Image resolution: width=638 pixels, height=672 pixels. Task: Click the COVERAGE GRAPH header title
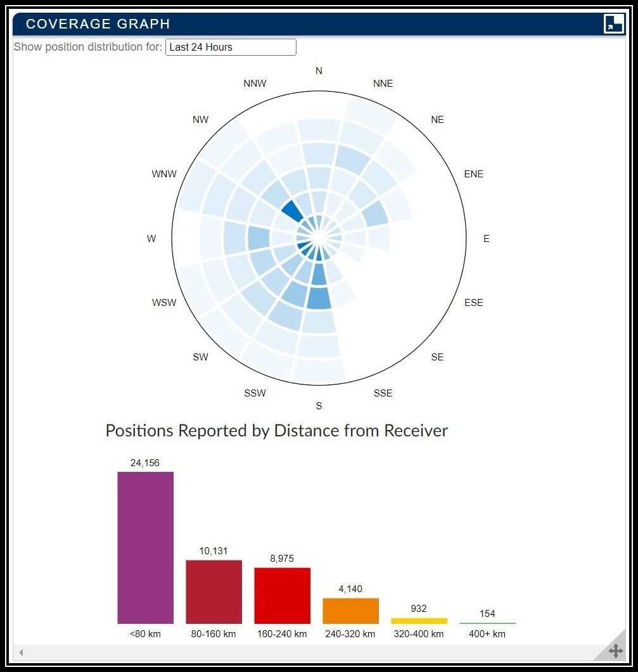(x=98, y=24)
